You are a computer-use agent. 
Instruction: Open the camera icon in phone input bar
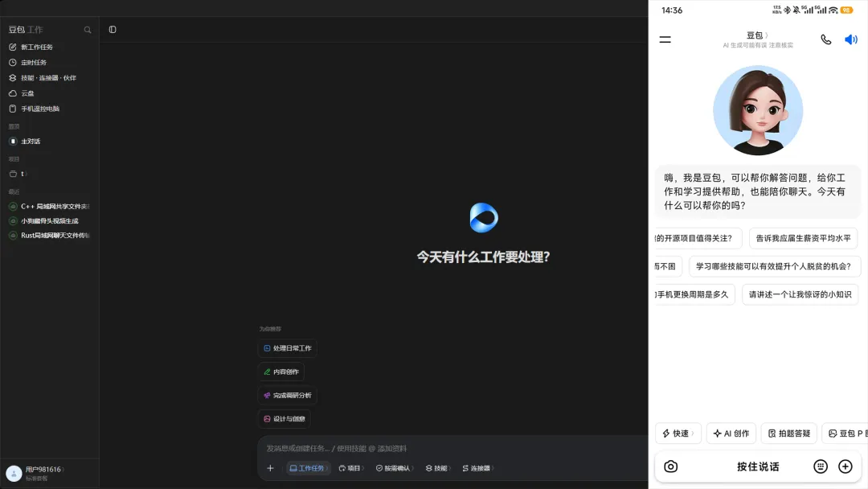[670, 466]
